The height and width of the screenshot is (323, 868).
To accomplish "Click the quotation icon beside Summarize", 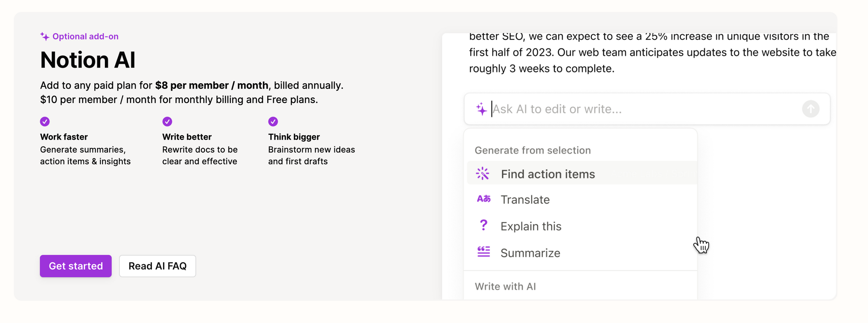I will [483, 252].
